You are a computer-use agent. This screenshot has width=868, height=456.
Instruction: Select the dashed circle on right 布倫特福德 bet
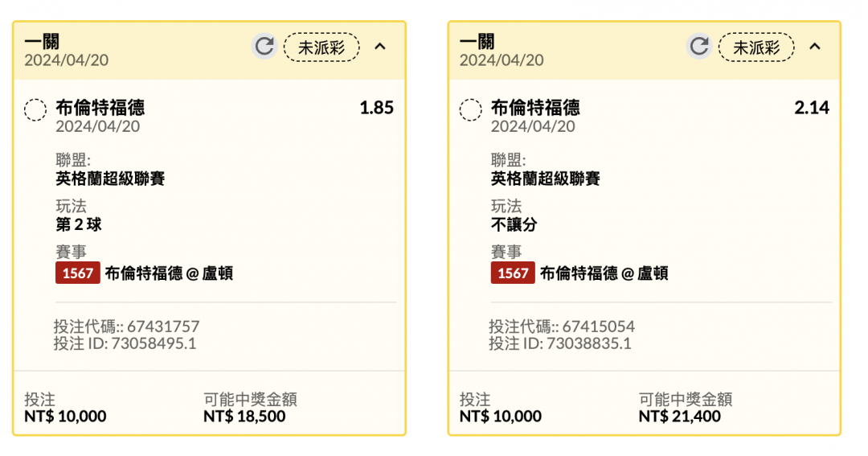pos(470,109)
